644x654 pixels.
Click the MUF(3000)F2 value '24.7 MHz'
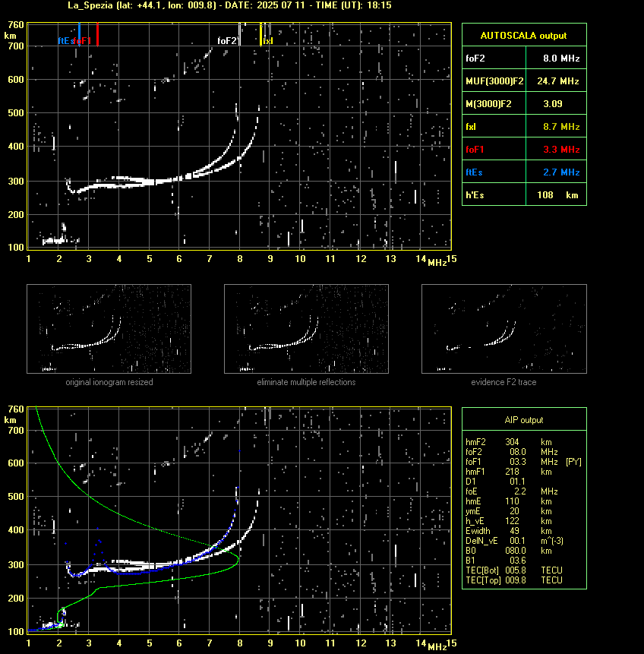point(557,81)
